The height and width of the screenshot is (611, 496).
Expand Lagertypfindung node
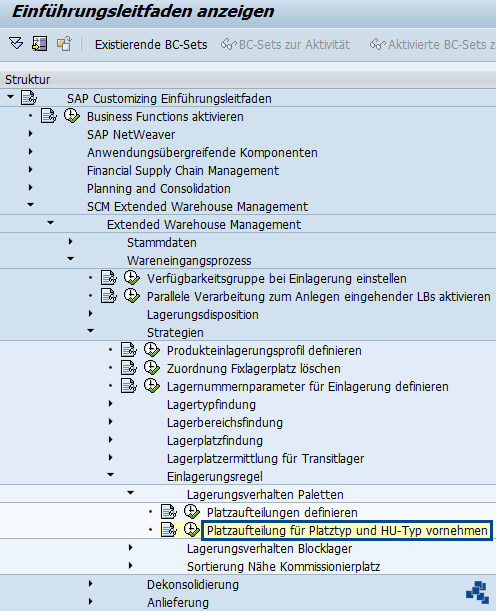coord(111,403)
